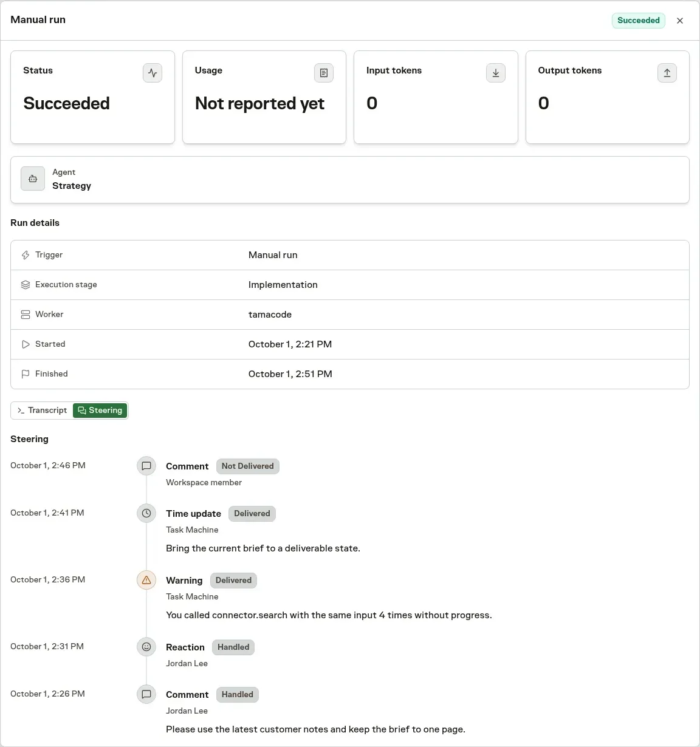Click the Time update clock icon
This screenshot has height=747, width=700.
(x=146, y=513)
